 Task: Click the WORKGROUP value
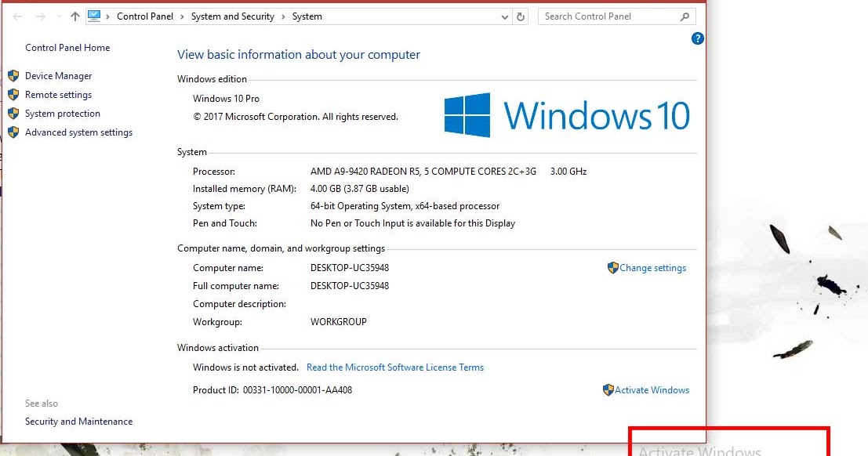(x=339, y=322)
